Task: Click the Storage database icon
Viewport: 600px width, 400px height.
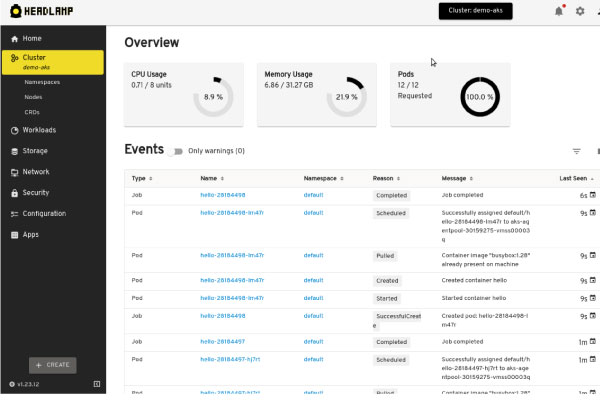Action: pyautogui.click(x=15, y=151)
